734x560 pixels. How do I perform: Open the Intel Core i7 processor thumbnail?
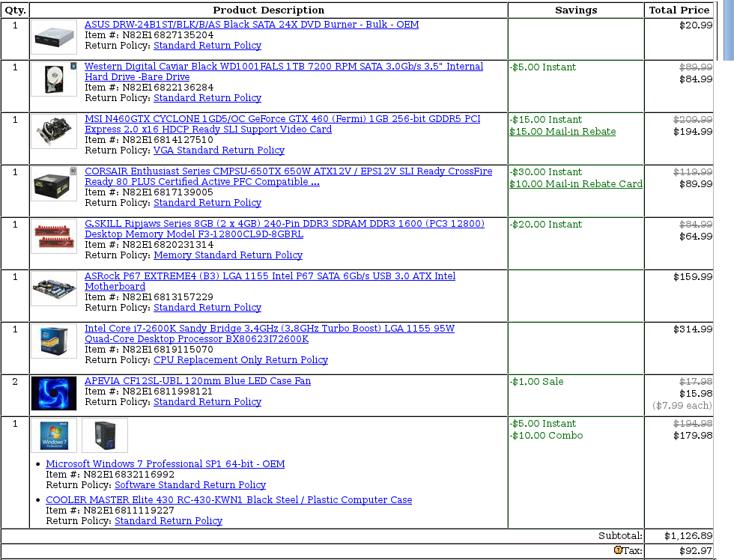54,341
